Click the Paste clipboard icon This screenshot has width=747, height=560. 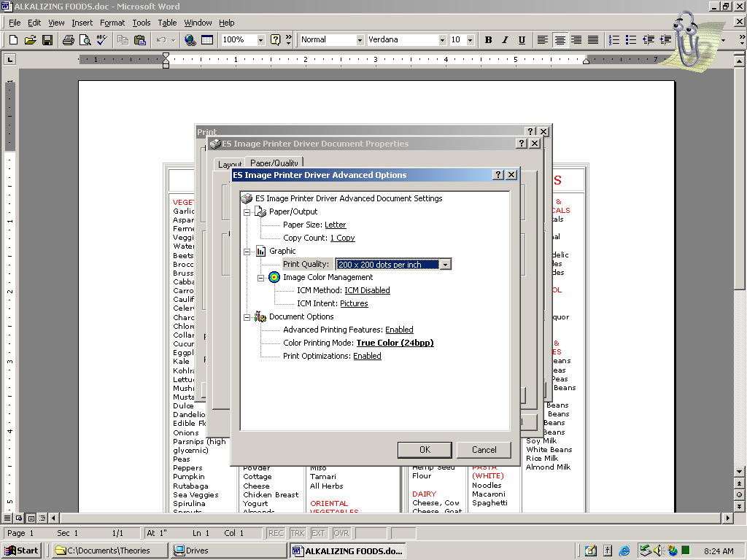(139, 40)
